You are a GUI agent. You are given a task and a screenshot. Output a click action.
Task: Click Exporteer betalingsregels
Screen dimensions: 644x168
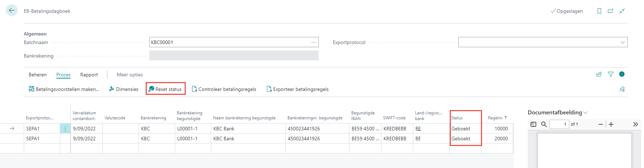(x=298, y=89)
